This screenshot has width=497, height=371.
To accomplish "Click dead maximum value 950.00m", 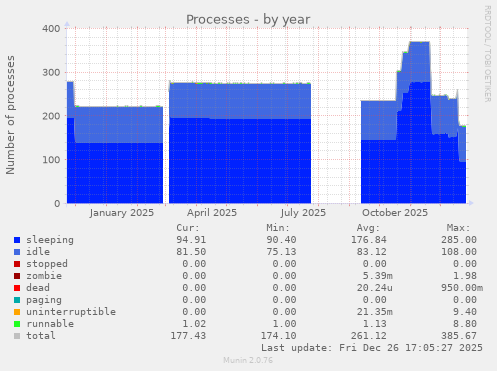I will [x=462, y=288].
